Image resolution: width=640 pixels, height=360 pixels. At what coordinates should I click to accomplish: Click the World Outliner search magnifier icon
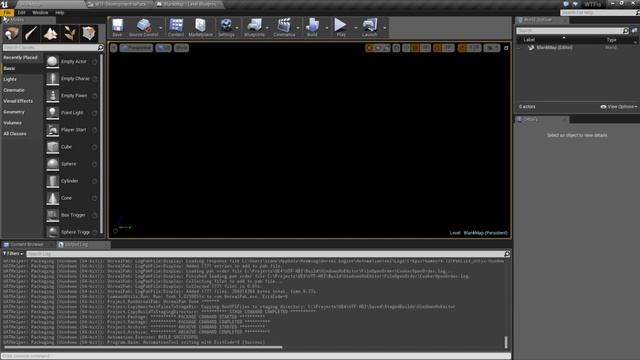point(626,31)
